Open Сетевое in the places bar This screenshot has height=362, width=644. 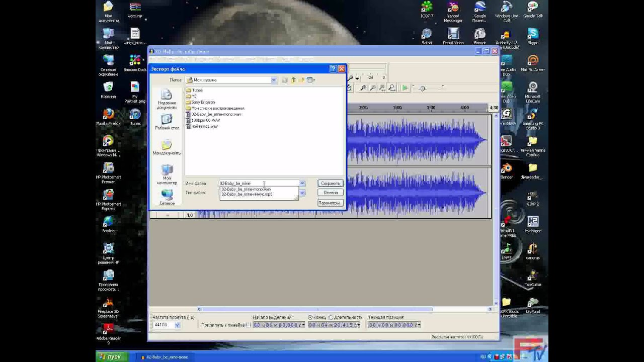click(x=167, y=197)
